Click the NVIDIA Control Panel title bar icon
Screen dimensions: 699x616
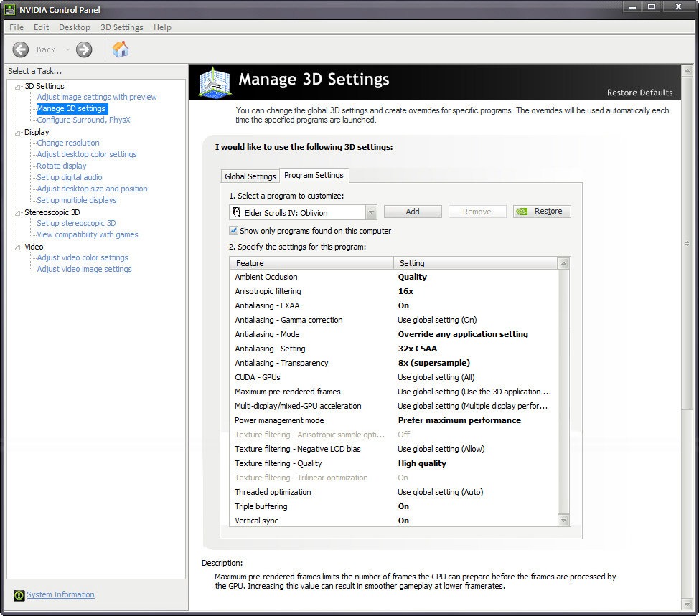9,9
